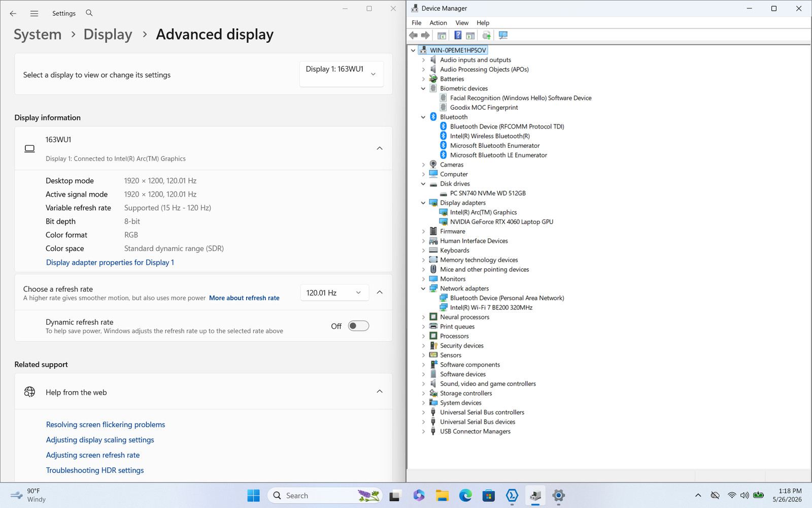Open Display 1: 163WU1 selection dropdown
The width and height of the screenshot is (812, 508).
tap(342, 74)
